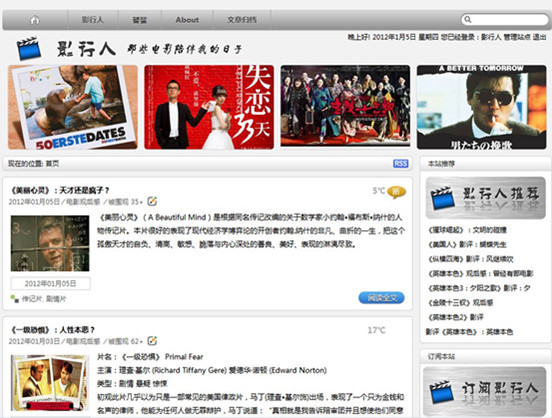Screen dimensions: 552x418
Task: Open sidebar link 《猩球崛起》：文明的碰撞
Action: (x=467, y=230)
